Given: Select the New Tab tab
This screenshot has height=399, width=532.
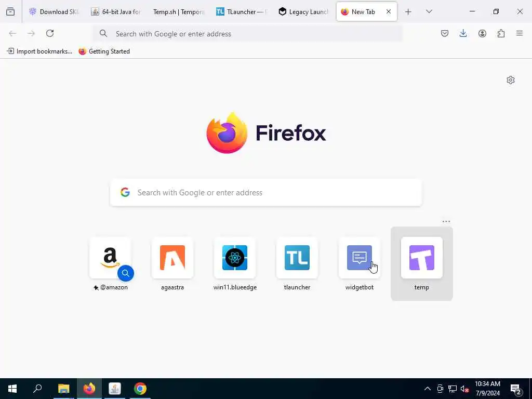Looking at the screenshot, I should click(x=363, y=12).
